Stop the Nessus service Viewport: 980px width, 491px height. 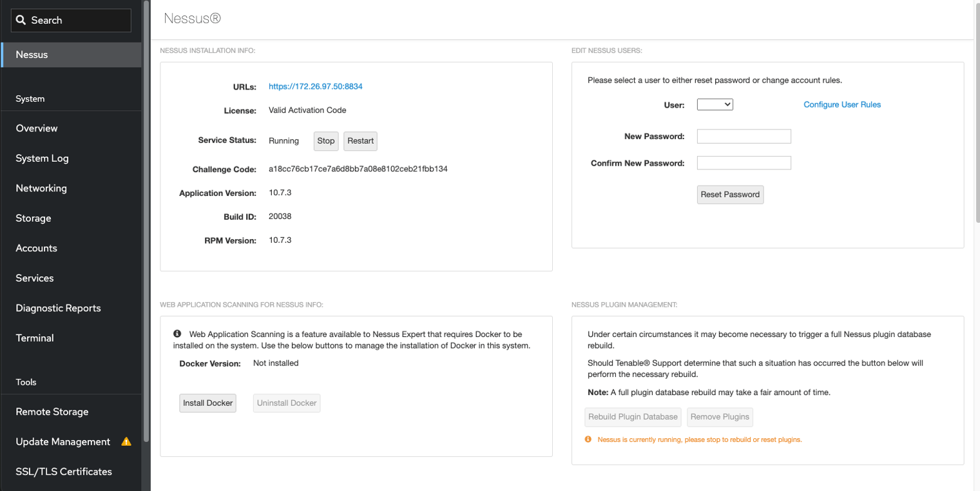tap(325, 140)
